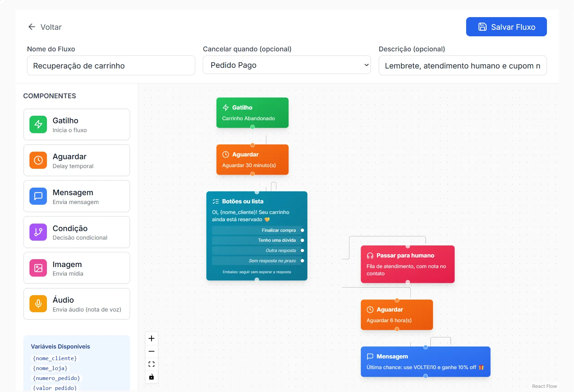Click the Outra resposta output handle
The image size is (574, 392).
click(302, 251)
